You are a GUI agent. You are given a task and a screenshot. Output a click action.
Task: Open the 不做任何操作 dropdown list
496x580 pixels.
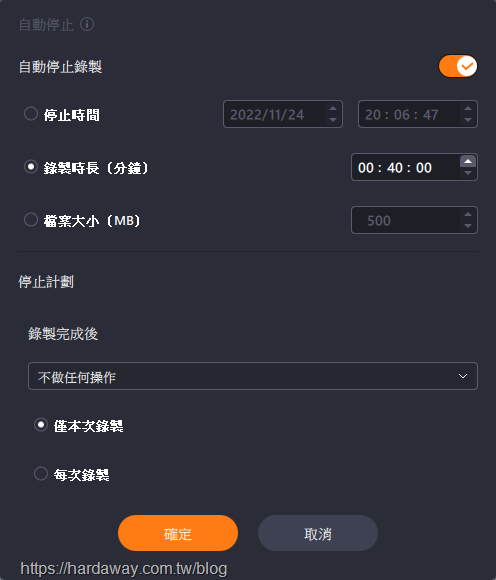253,376
